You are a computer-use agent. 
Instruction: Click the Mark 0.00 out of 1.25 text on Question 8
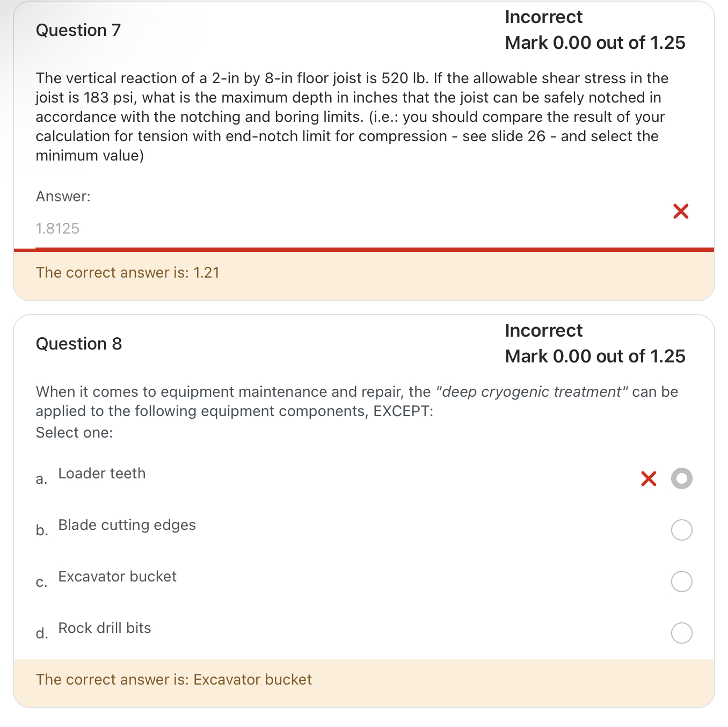pyautogui.click(x=595, y=356)
